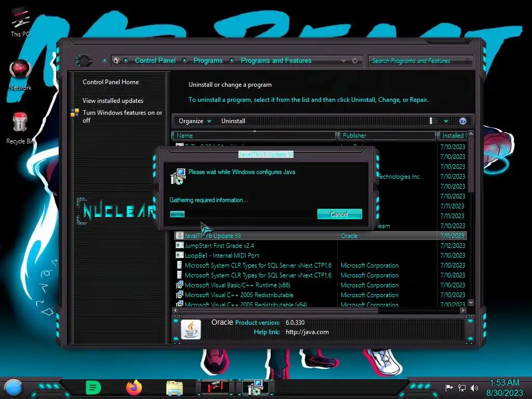Expand the arrow after Control Panel breadcrumb
This screenshot has width=532, height=399.
click(184, 61)
